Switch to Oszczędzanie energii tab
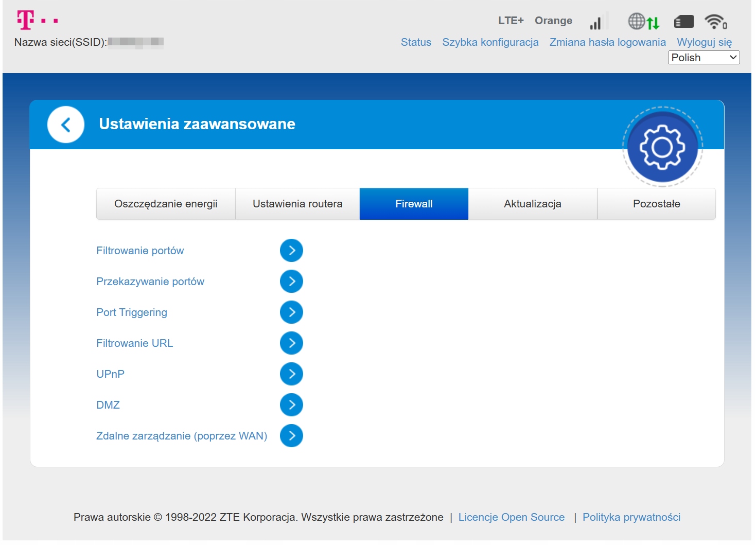The width and height of the screenshot is (756, 545). [166, 204]
